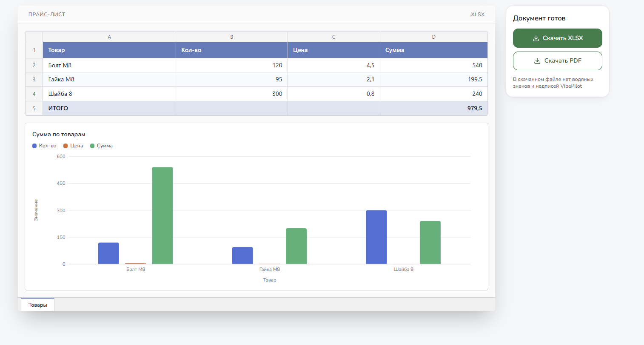The image size is (644, 345).
Task: Select row 4 header number
Action: click(x=34, y=94)
